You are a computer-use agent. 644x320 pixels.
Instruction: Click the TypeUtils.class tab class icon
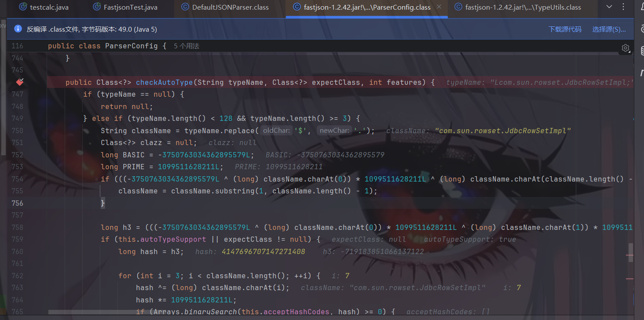458,7
